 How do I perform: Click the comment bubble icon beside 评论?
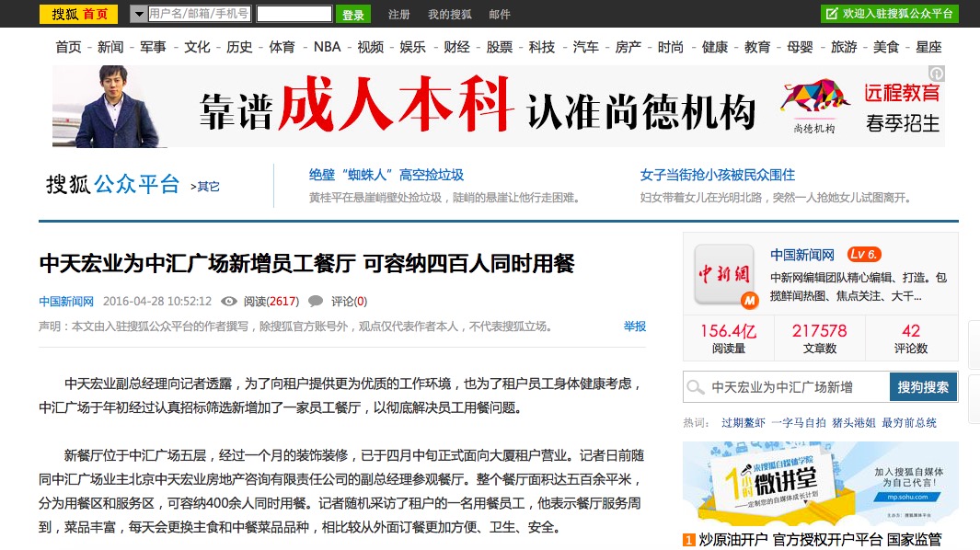[x=316, y=301]
